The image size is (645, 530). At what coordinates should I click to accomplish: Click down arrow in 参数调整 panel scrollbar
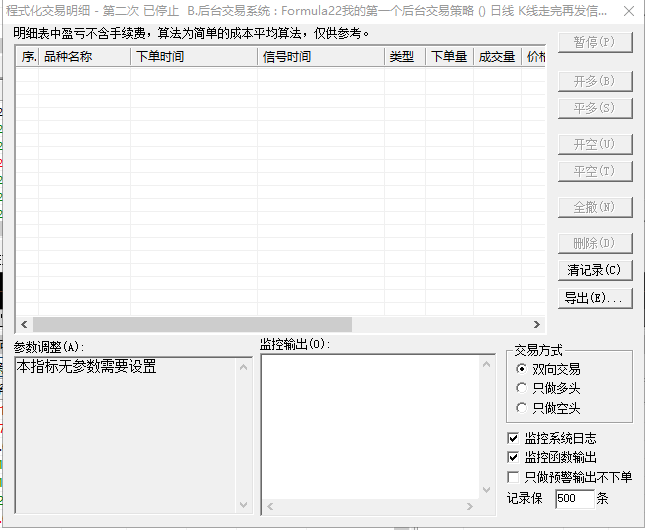coord(244,504)
